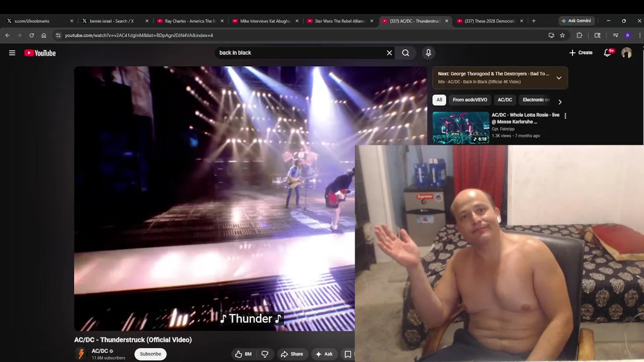The height and width of the screenshot is (362, 644).
Task: Subscribe to the AC/DC channel
Action: pos(150,354)
